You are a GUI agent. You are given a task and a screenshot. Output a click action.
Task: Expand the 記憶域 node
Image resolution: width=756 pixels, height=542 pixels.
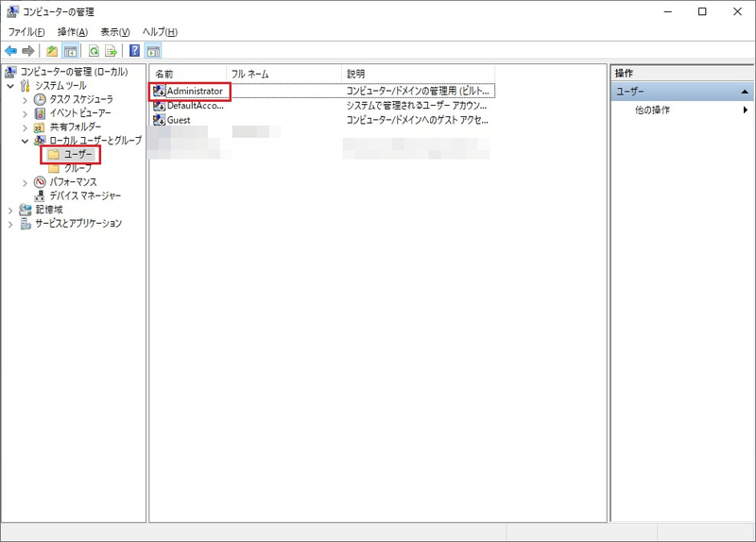(x=10, y=210)
